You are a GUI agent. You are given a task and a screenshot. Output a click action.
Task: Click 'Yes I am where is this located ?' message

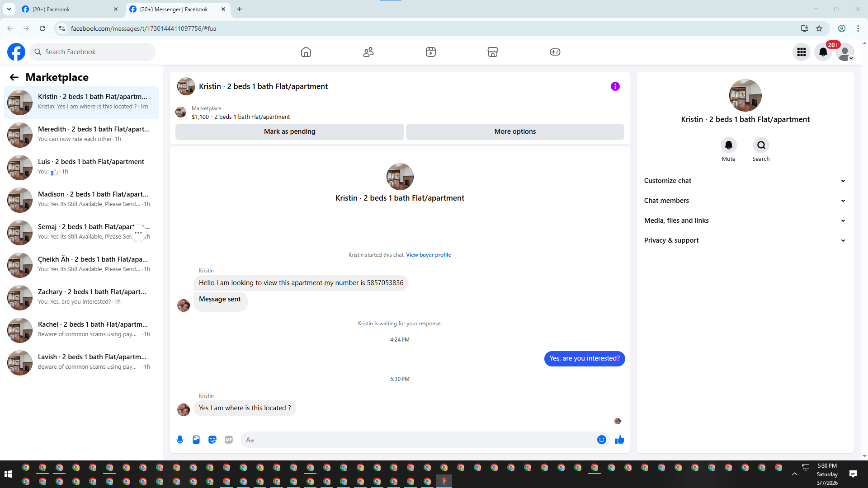[x=245, y=408]
